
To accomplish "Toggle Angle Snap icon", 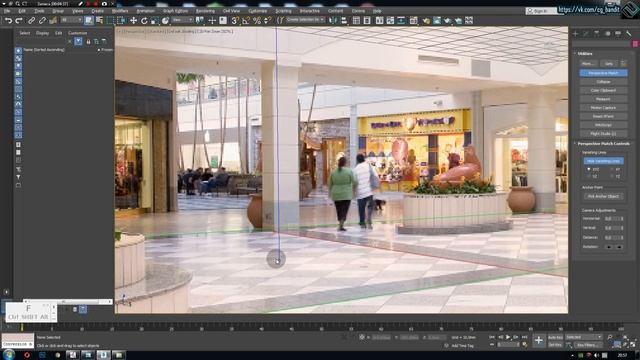I will point(246,20).
